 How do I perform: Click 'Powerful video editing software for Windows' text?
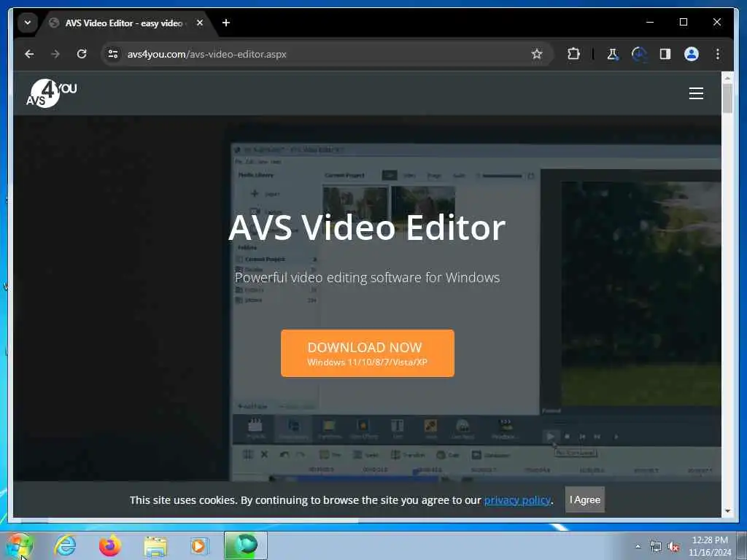(368, 277)
